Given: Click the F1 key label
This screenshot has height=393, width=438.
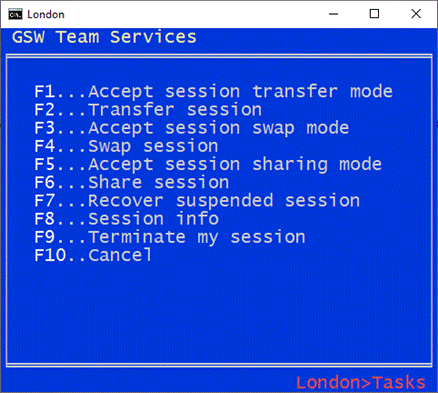Looking at the screenshot, I should click(x=45, y=92).
